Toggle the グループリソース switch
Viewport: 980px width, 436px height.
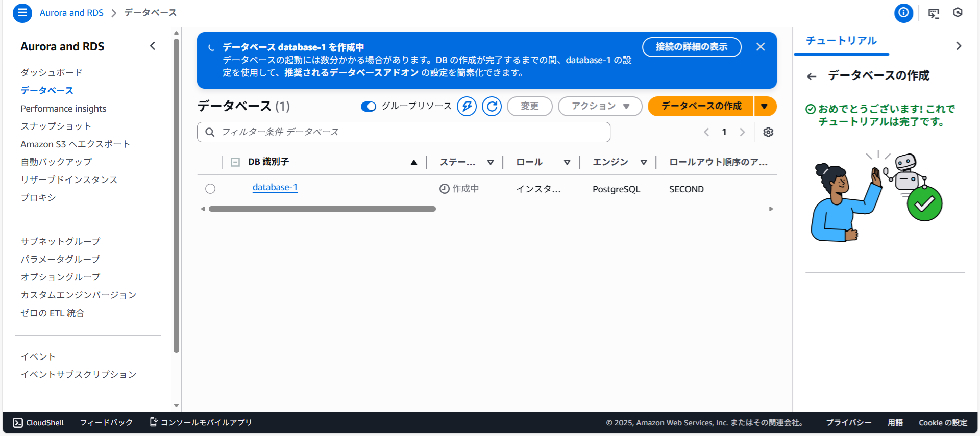368,107
